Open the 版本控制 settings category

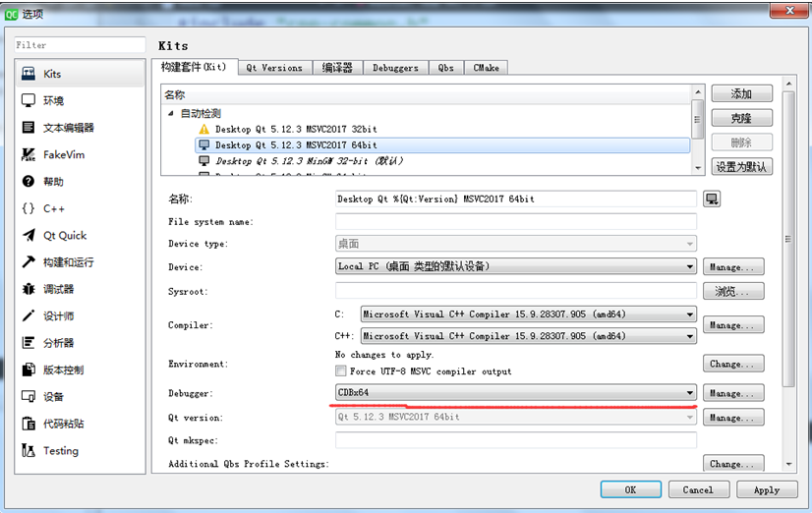80,370
